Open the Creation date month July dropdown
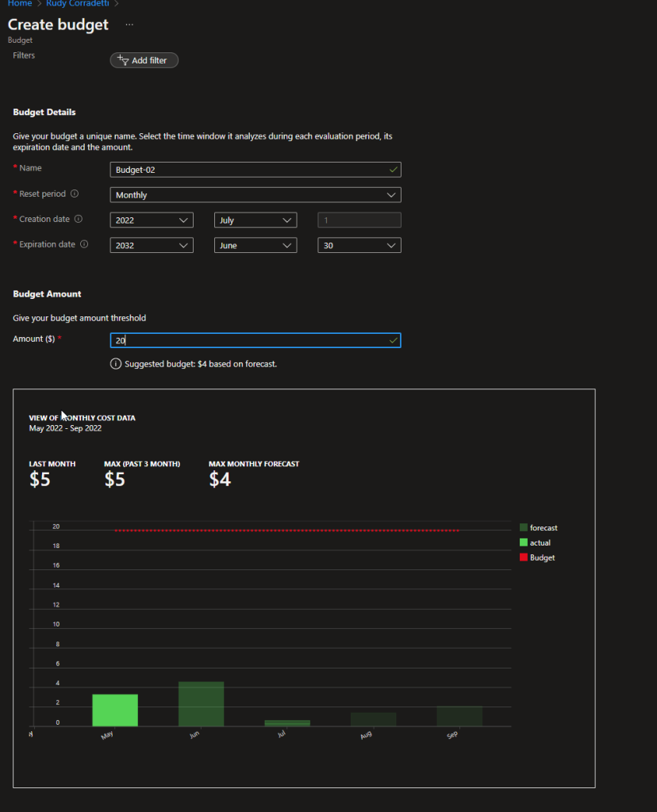The height and width of the screenshot is (812, 657). [255, 220]
